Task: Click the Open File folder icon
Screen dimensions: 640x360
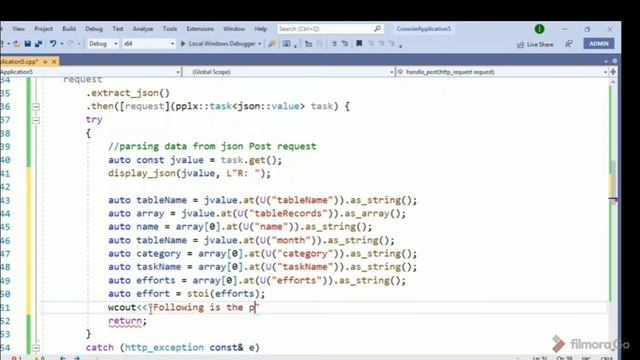Action: coord(17,44)
